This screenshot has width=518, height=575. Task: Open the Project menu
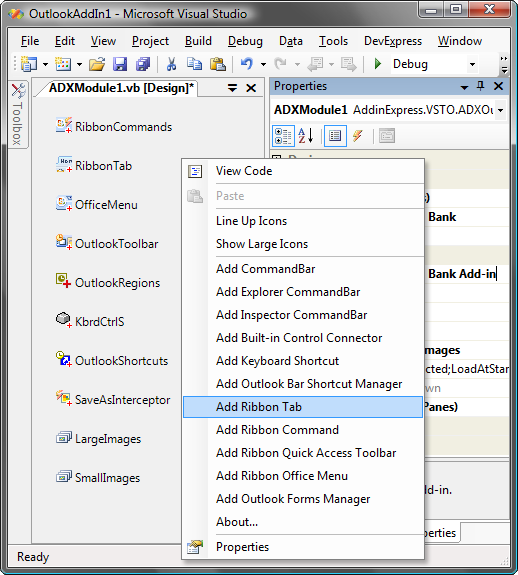(x=150, y=41)
